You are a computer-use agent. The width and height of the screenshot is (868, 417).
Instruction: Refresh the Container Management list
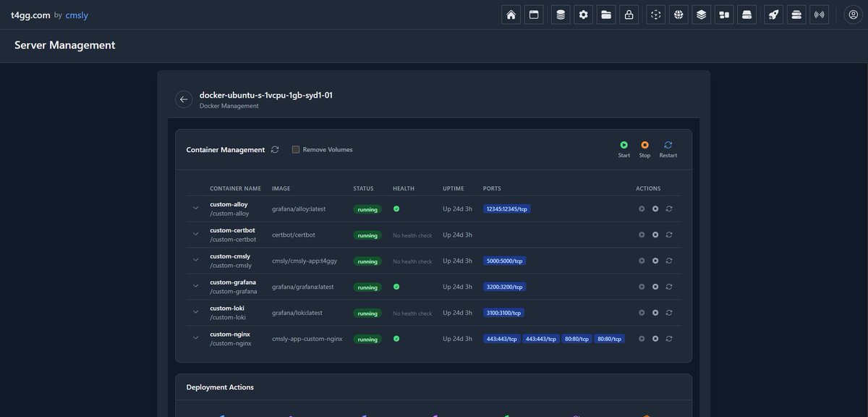(275, 150)
